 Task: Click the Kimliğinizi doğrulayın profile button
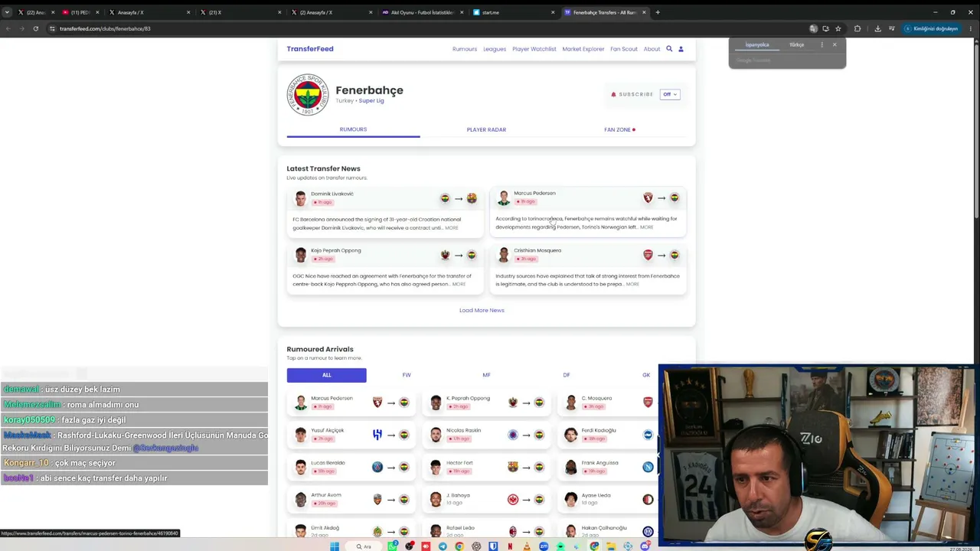coord(931,28)
